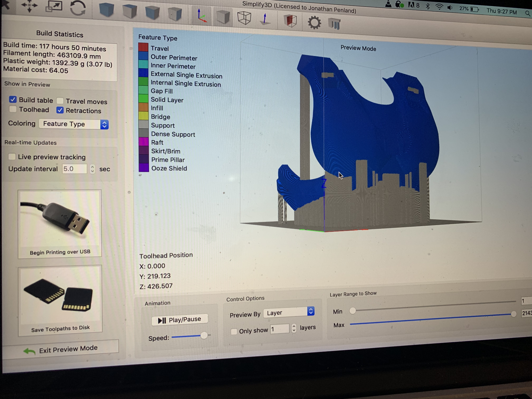
Task: Open the Coloring Feature Type dropdown
Action: [74, 124]
